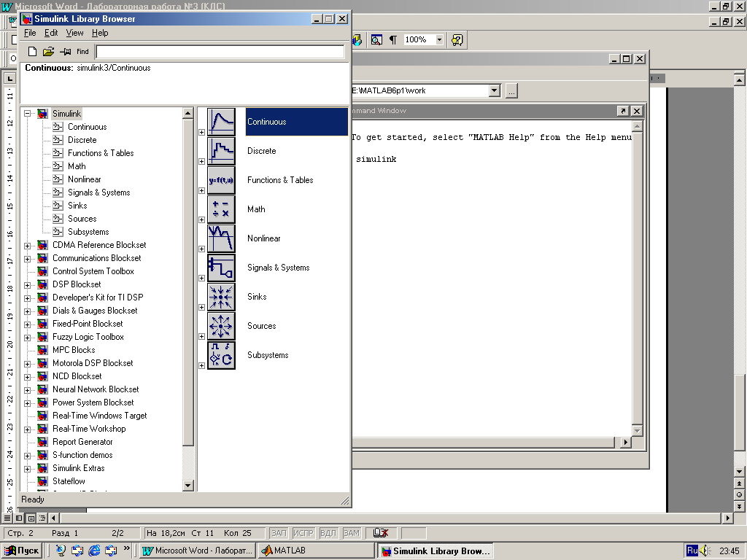Click the Ru language indicator in tray
This screenshot has width=747, height=560.
pyautogui.click(x=692, y=551)
